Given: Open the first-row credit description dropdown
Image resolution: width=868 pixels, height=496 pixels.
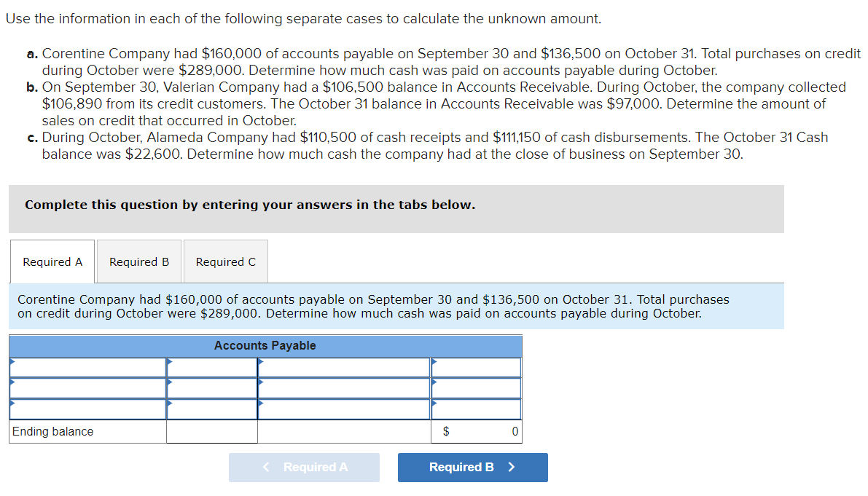Looking at the screenshot, I should click(x=343, y=367).
